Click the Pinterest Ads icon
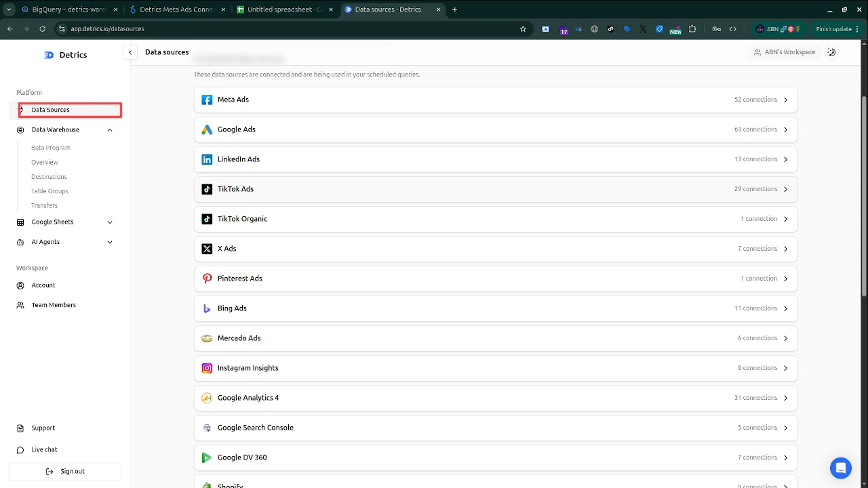 pos(207,279)
